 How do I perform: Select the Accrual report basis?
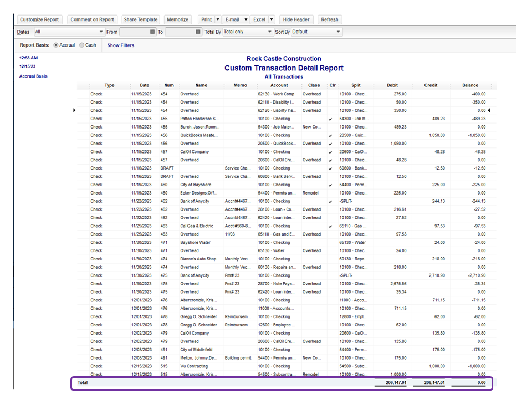[56, 45]
